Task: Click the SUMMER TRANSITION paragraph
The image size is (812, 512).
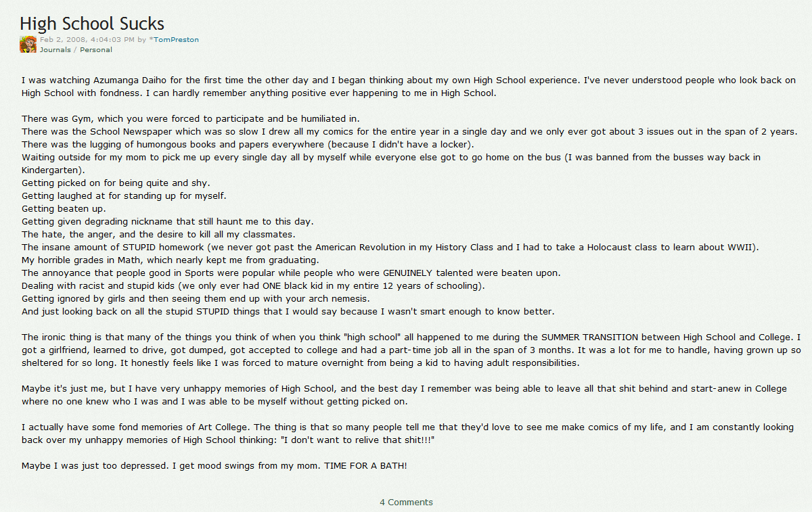Action: [x=411, y=350]
